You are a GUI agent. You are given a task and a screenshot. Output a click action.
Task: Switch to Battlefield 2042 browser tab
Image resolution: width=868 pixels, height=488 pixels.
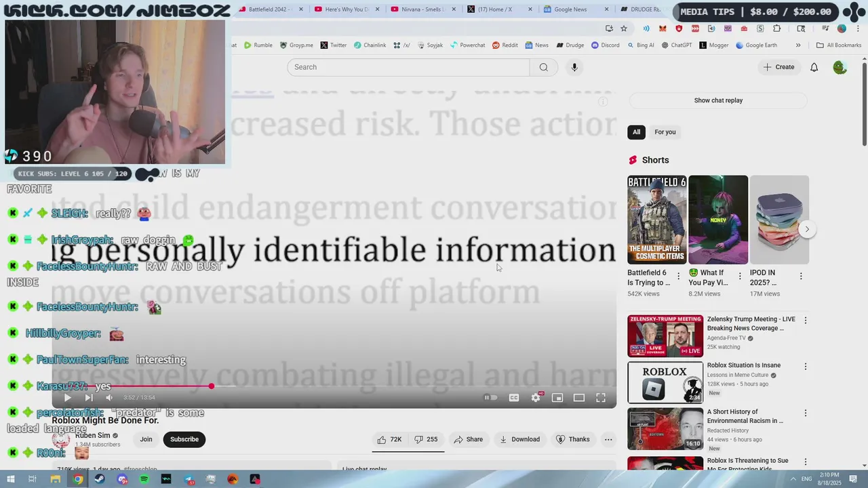(x=267, y=9)
